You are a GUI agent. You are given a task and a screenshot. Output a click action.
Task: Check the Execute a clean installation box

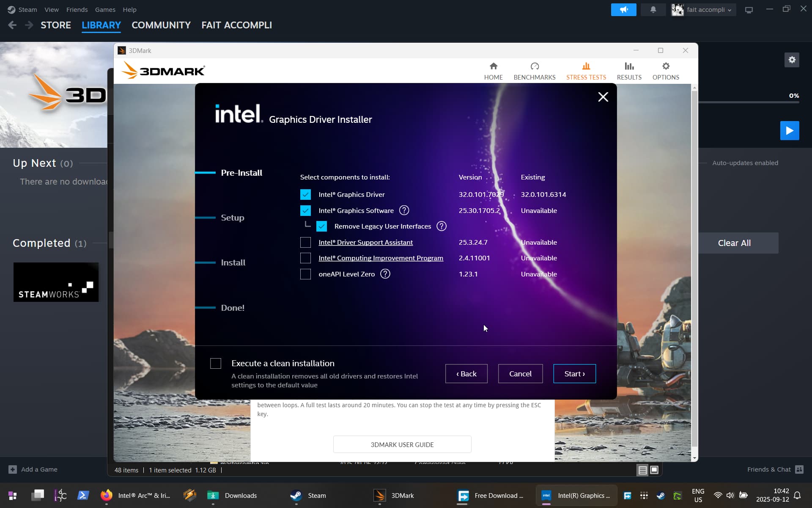coord(216,363)
